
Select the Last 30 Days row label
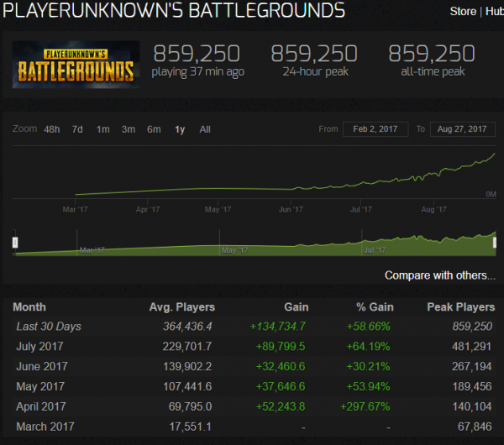49,327
